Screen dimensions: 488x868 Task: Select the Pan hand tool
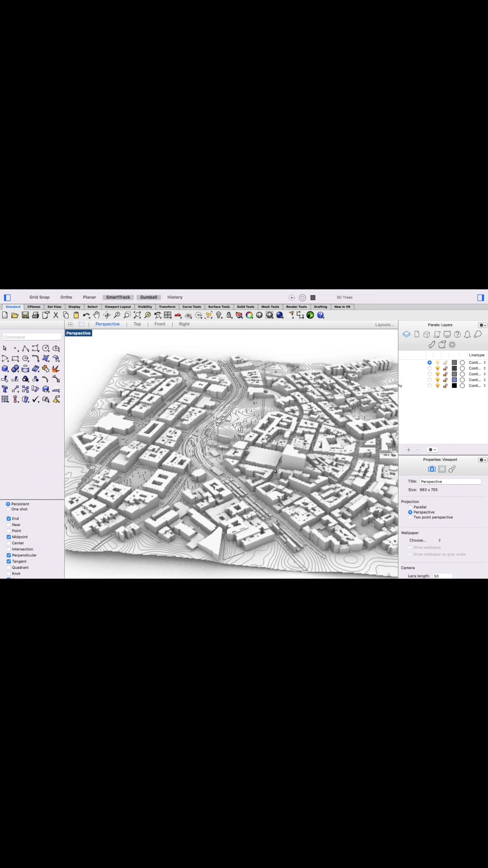96,315
